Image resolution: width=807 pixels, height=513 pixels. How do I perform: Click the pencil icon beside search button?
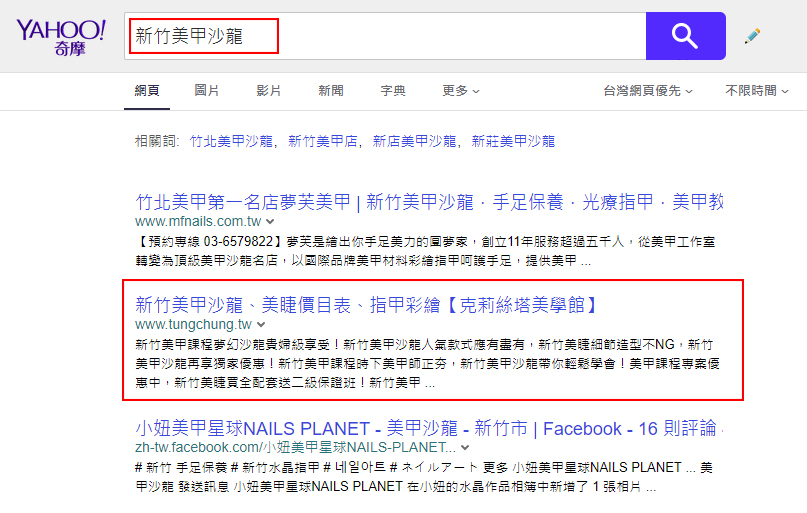pos(752,36)
